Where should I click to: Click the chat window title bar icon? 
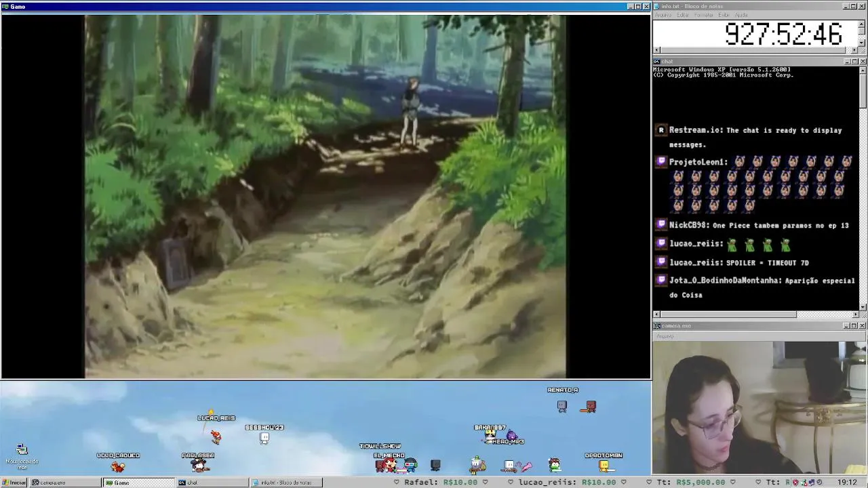pyautogui.click(x=657, y=62)
